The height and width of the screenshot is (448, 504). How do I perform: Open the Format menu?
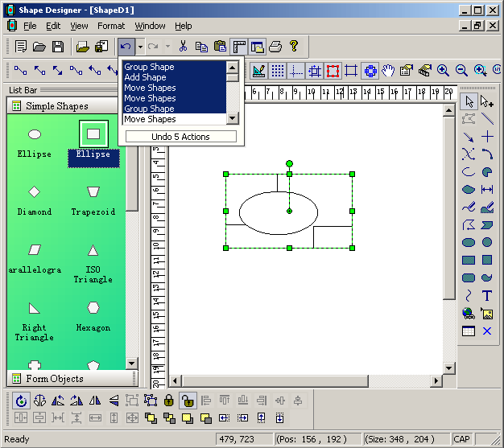111,26
